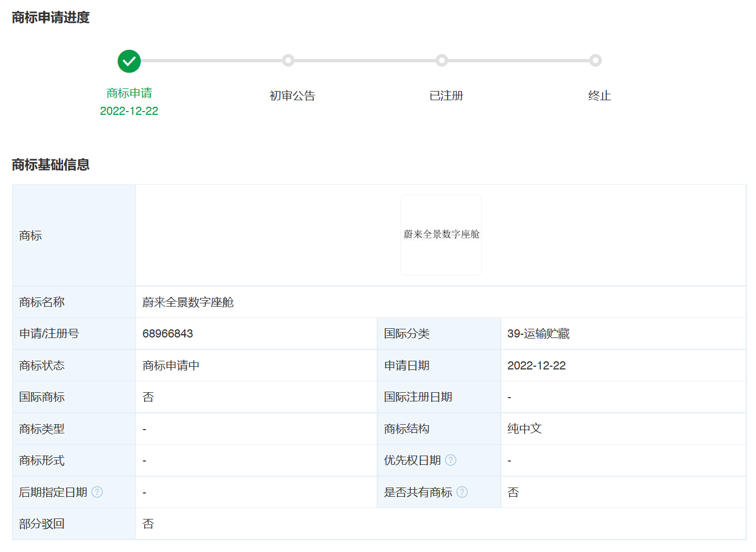This screenshot has width=756, height=552.
Task: Click the 商标名称 field label
Action: click(x=42, y=302)
